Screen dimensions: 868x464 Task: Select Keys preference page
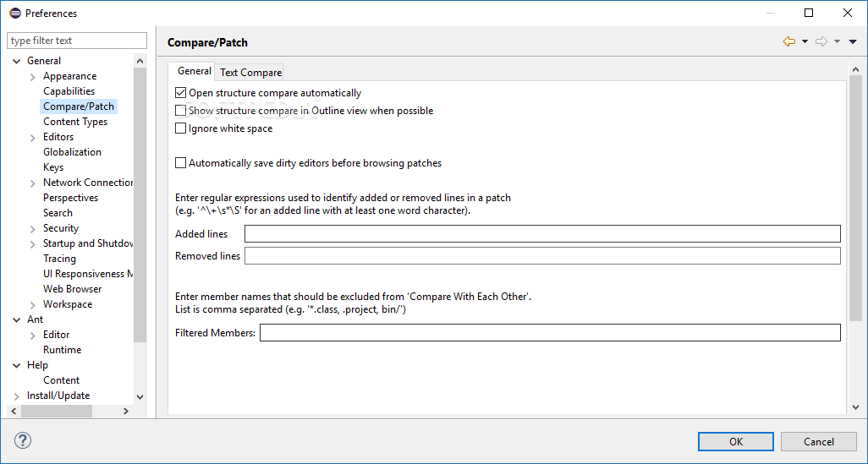[x=53, y=167]
